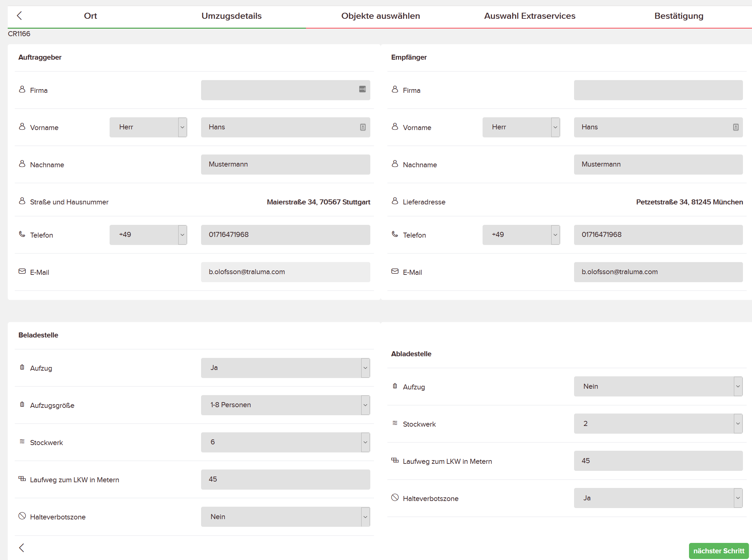Click the Abladestelle Laufweg field showing 45
Screen dimensions: 752x560
pyautogui.click(x=658, y=461)
